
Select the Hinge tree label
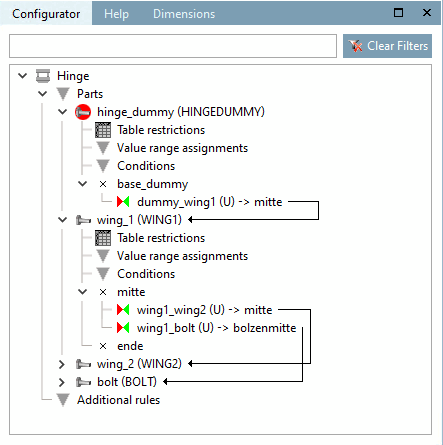(x=73, y=76)
